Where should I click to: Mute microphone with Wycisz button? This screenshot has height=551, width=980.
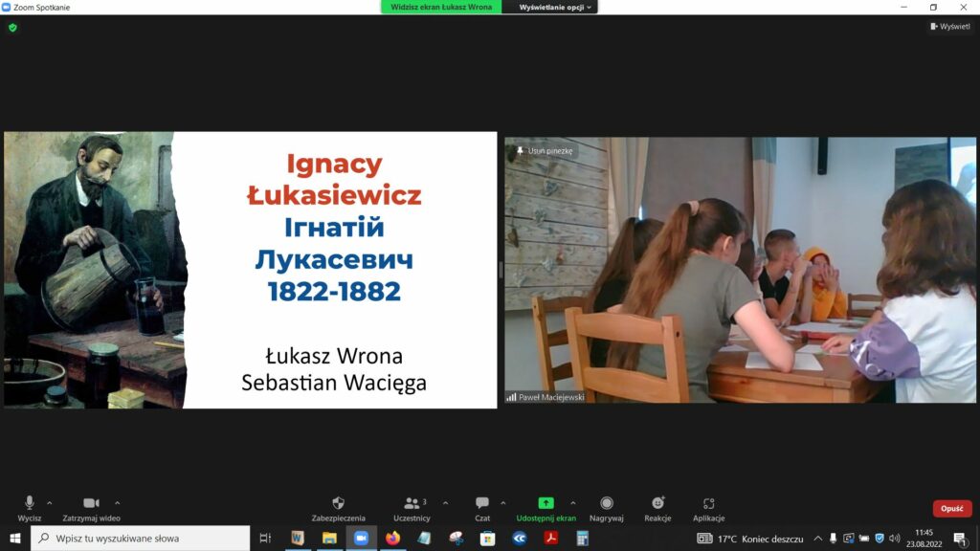(x=30, y=506)
